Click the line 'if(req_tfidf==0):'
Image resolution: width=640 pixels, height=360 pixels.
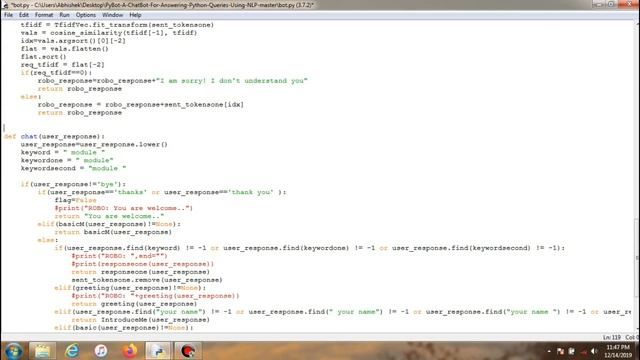[x=56, y=73]
